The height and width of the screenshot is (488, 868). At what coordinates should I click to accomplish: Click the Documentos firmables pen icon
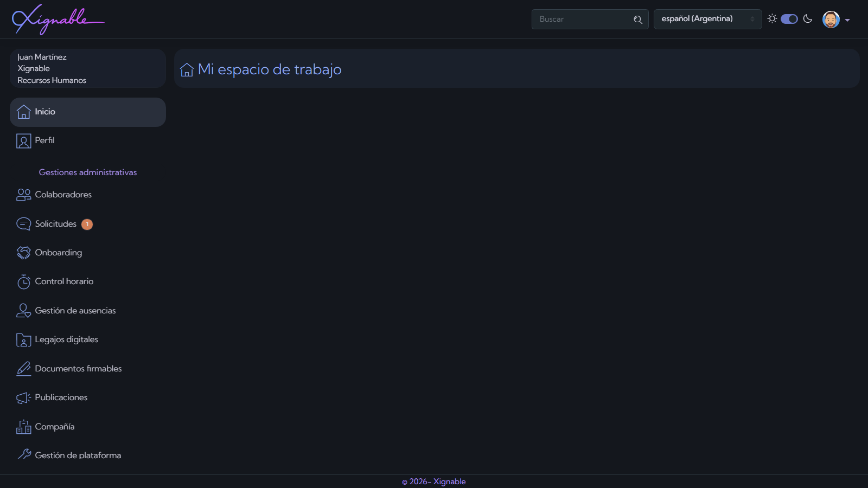click(23, 368)
